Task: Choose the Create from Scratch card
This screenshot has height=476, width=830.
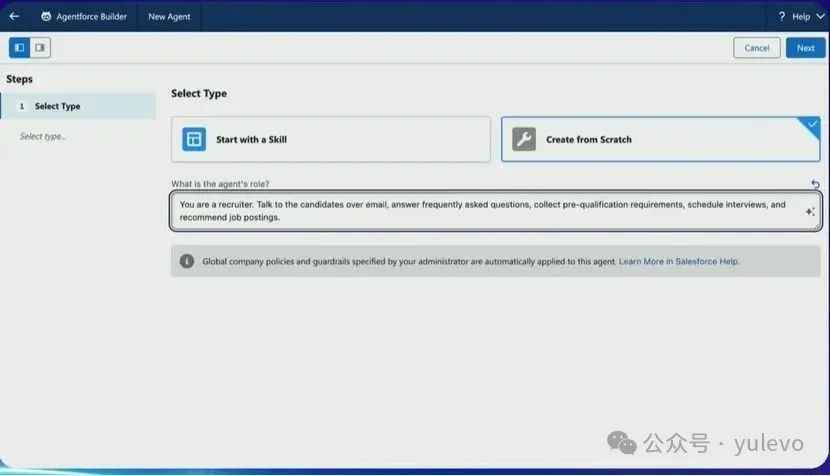Action: (x=661, y=139)
